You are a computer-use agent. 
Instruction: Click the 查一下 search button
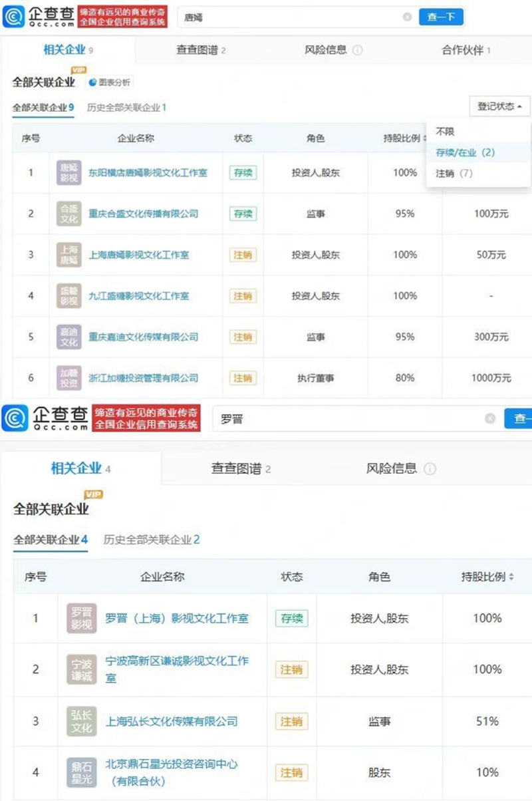click(x=442, y=17)
